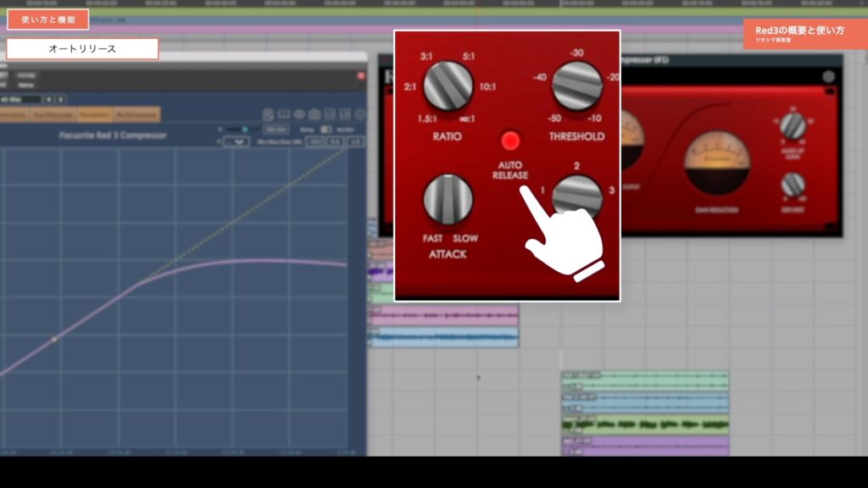868x488 pixels.
Task: Switch to the Performance tab
Action: tap(136, 114)
